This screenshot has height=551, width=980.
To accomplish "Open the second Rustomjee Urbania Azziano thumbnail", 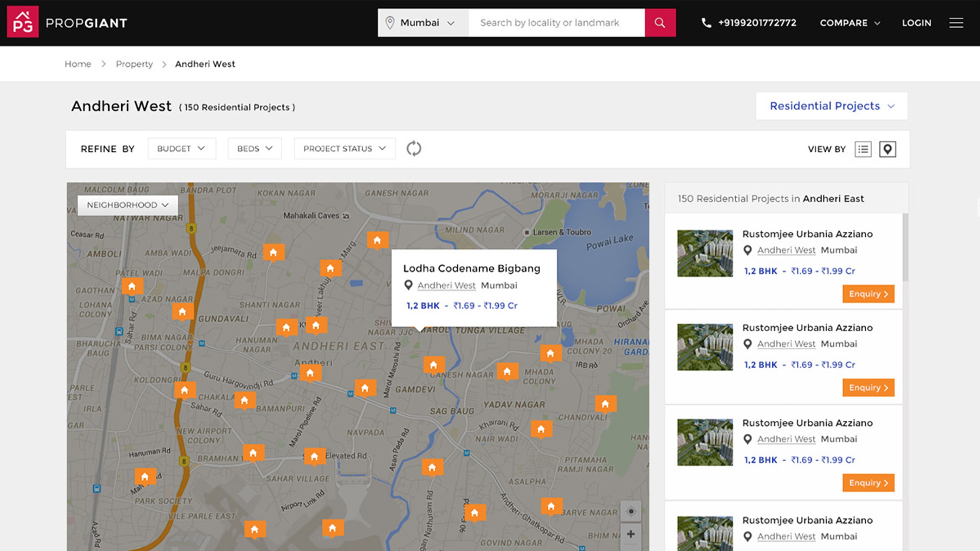I will 705,347.
